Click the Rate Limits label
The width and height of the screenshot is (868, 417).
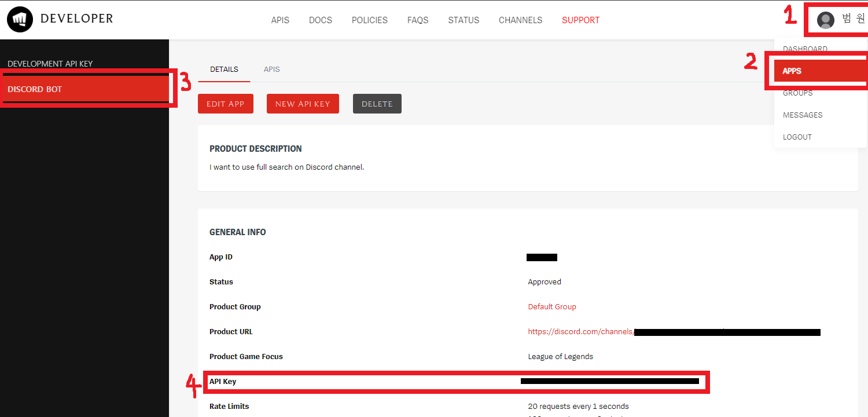(x=229, y=407)
